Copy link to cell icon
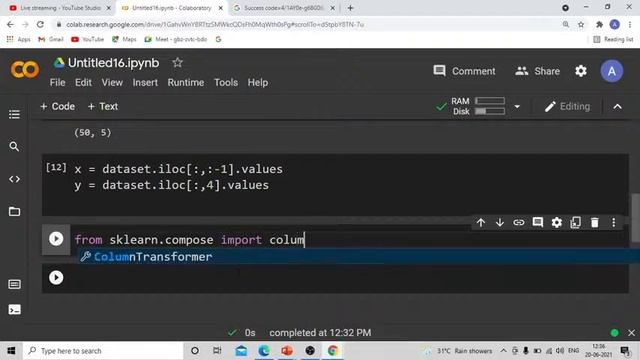 [519, 222]
